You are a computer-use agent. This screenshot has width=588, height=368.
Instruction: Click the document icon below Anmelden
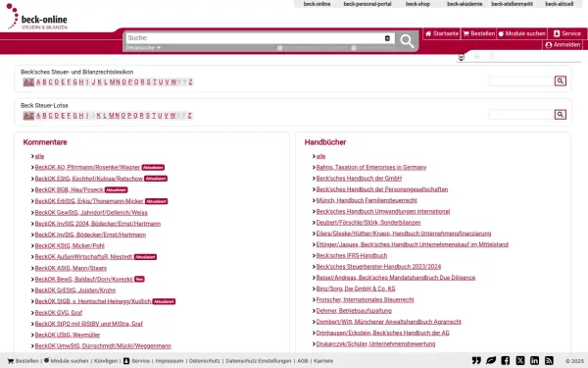462,57
